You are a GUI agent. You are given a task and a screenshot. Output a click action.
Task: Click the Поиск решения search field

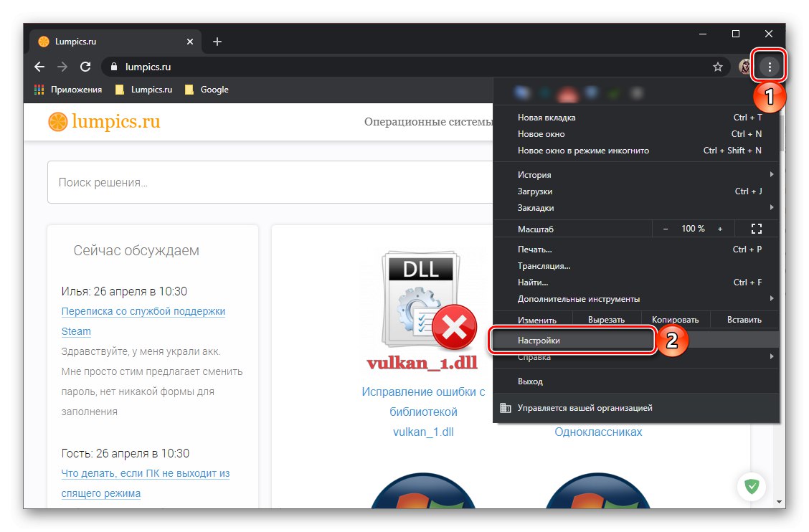[270, 182]
